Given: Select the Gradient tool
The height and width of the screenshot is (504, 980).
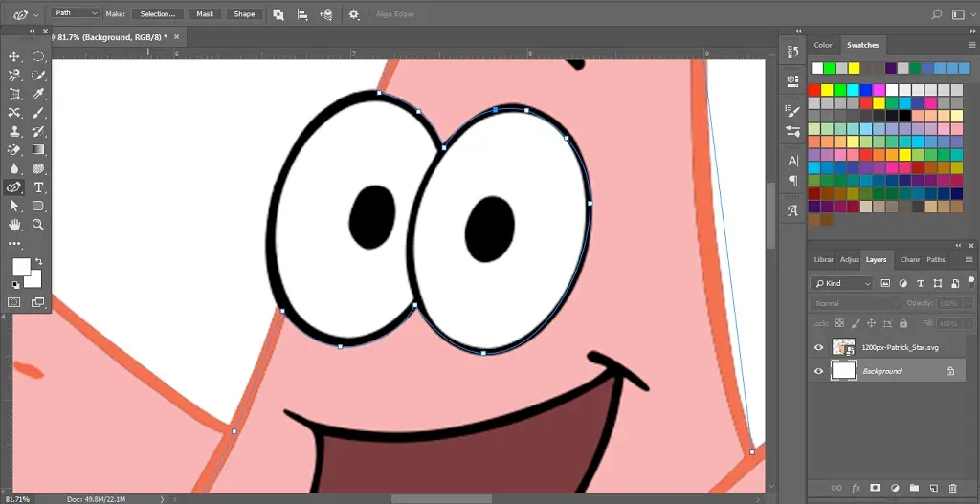Looking at the screenshot, I should point(38,150).
